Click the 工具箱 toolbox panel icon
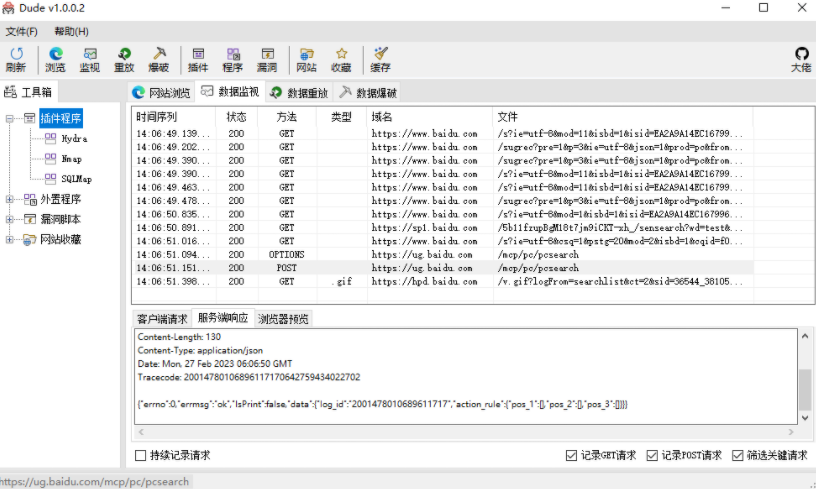The width and height of the screenshot is (816, 489). coord(10,92)
